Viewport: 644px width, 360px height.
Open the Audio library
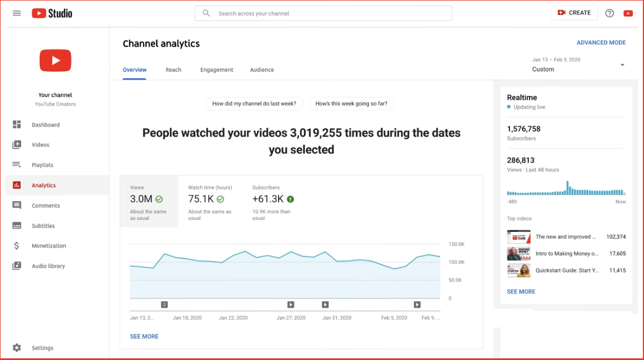pyautogui.click(x=49, y=266)
